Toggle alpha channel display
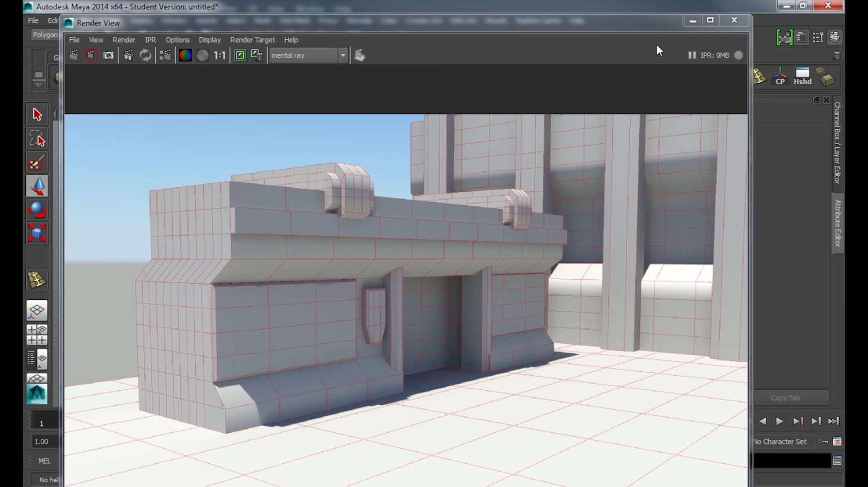 pyautogui.click(x=203, y=55)
